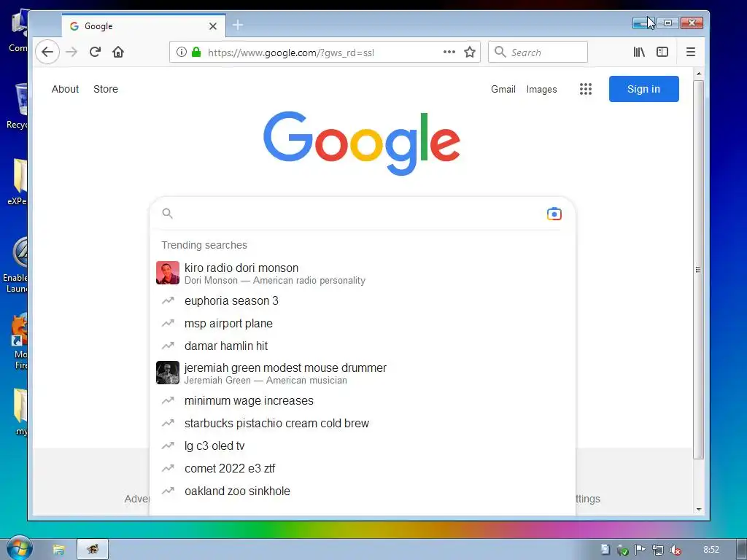This screenshot has width=747, height=560.
Task: Open the Library bookshelf icon
Action: click(639, 52)
